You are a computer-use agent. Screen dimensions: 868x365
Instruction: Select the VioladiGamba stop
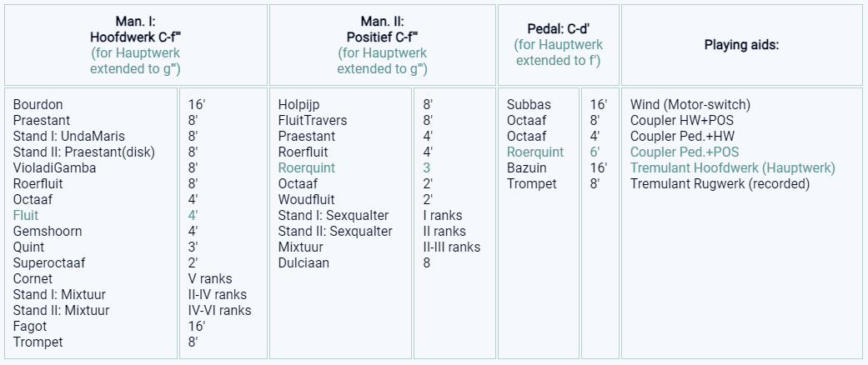tap(54, 168)
